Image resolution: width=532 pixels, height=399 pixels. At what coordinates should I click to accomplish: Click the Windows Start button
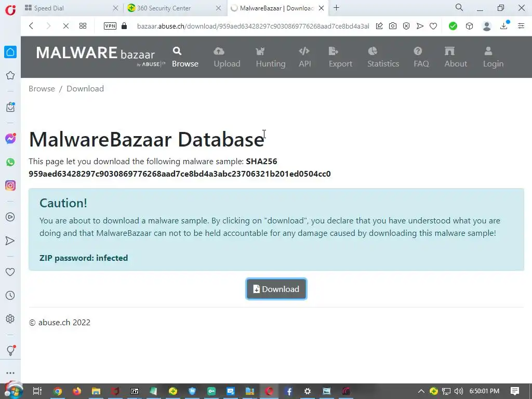[14, 391]
